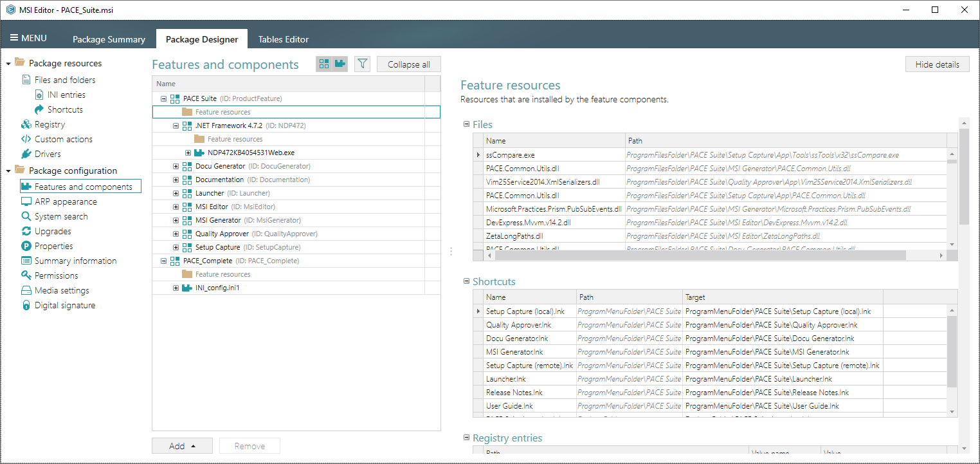Click the Drivers plug icon
This screenshot has height=464, width=980.
click(26, 154)
